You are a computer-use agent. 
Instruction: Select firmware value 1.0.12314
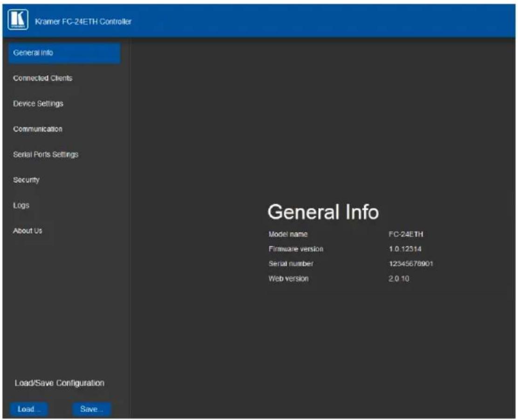click(x=405, y=249)
